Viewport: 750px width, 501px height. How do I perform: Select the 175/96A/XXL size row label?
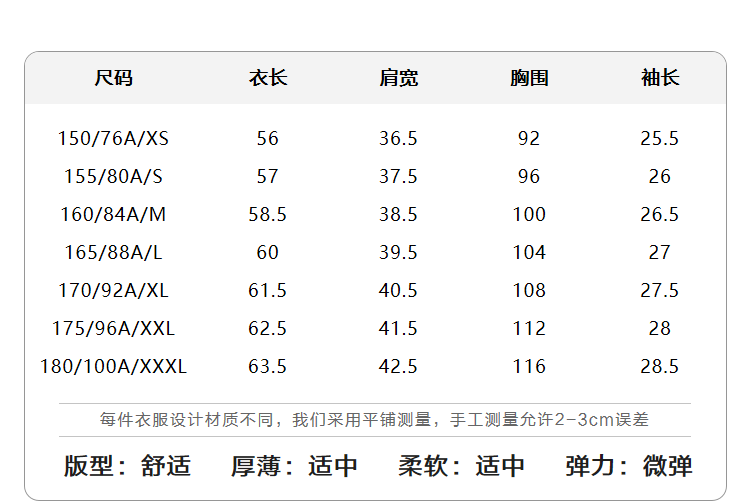tap(113, 329)
